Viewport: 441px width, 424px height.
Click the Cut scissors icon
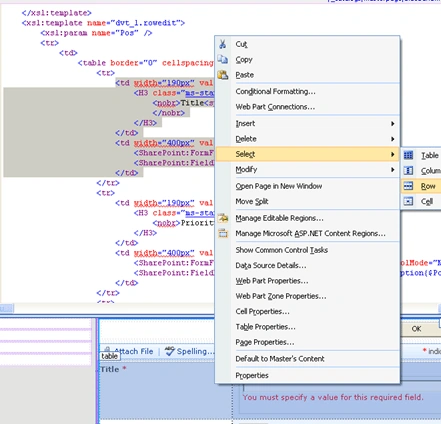click(x=223, y=44)
